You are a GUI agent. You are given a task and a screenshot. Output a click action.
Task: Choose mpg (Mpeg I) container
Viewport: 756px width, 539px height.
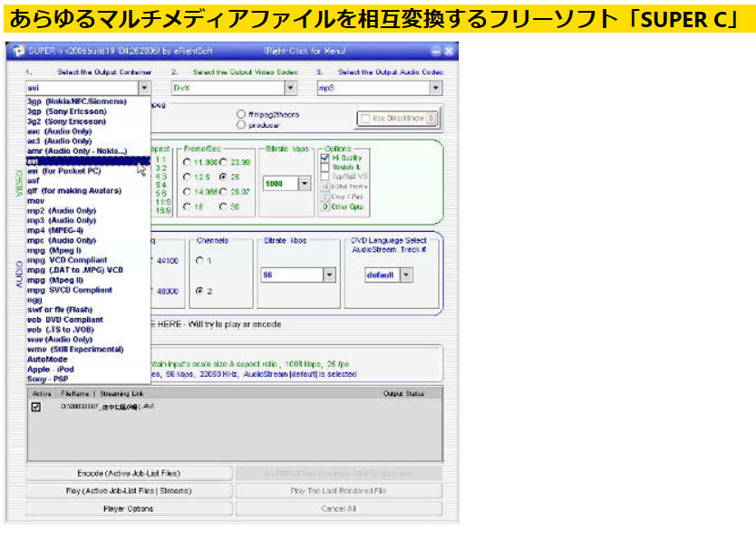54,250
